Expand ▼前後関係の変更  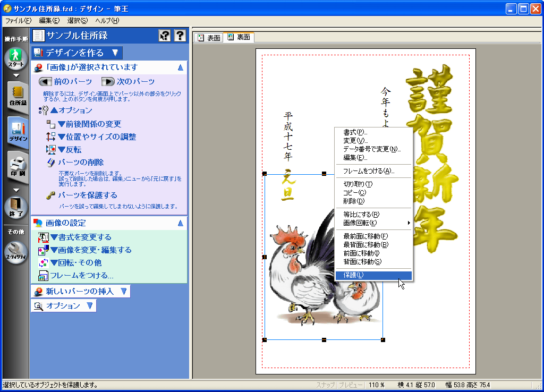[89, 124]
